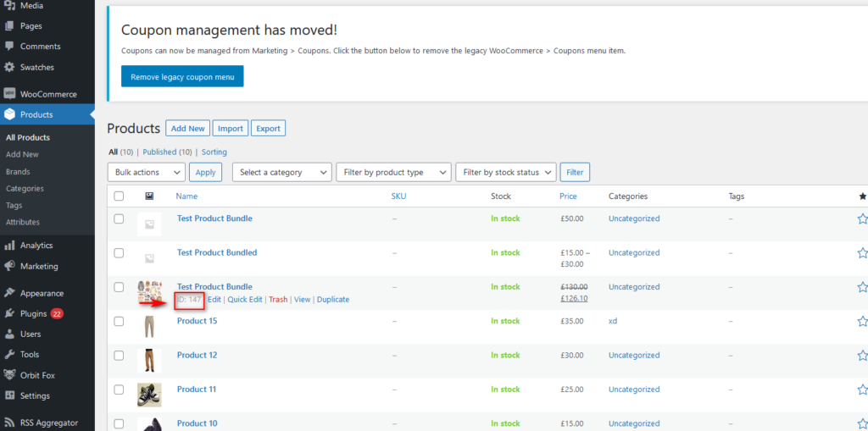The height and width of the screenshot is (431, 868).
Task: Check the first Test Product Bundle (£50.00) checkbox
Action: (119, 218)
